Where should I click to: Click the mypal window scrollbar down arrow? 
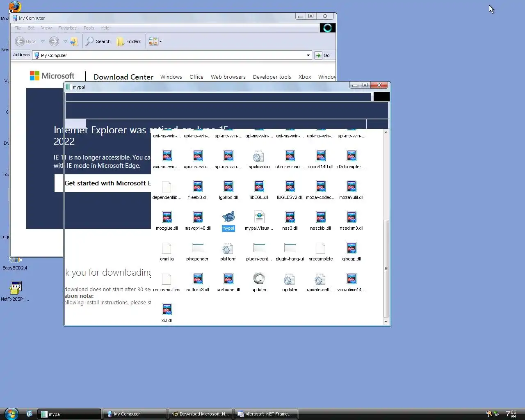[386, 322]
